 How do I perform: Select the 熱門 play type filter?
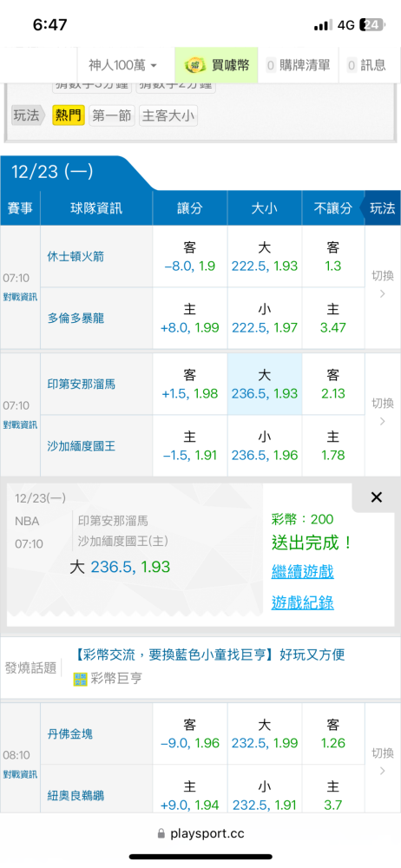69,115
